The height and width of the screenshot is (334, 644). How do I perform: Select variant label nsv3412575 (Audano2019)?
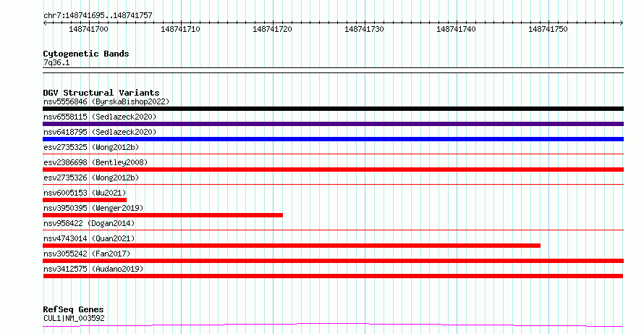point(93,269)
